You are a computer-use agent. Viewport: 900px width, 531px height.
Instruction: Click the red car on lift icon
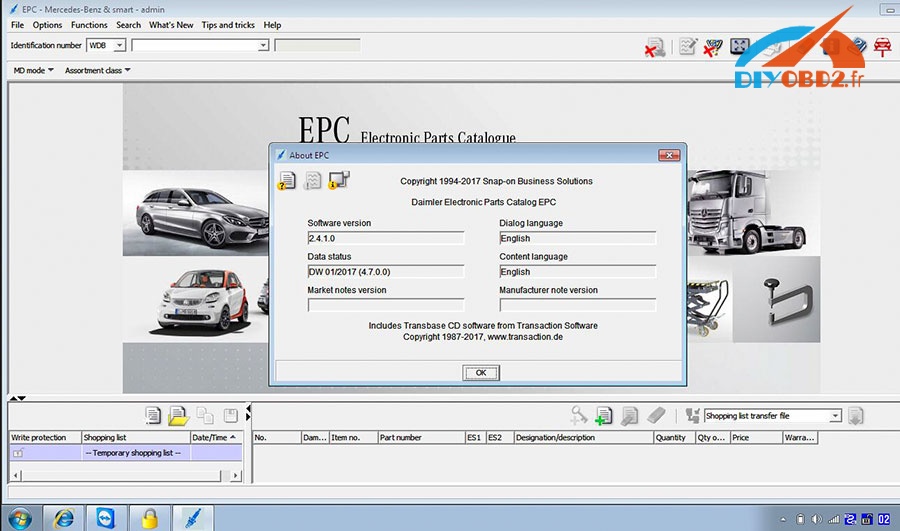pyautogui.click(x=882, y=46)
